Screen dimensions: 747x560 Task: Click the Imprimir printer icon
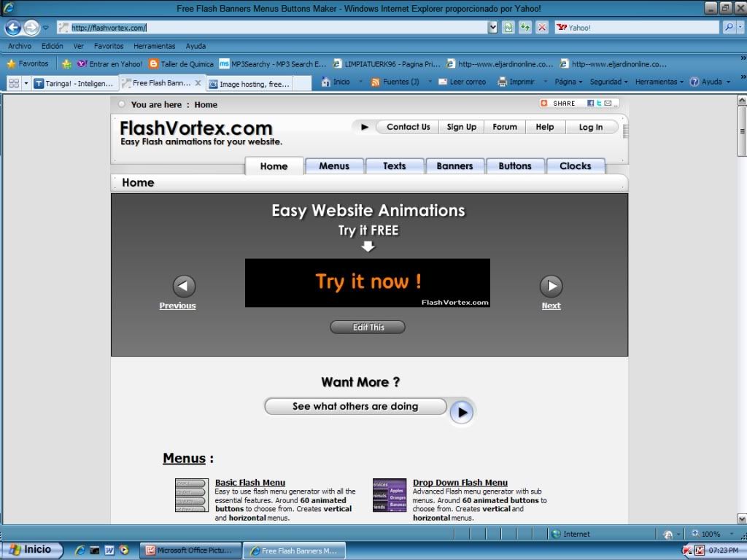(502, 82)
